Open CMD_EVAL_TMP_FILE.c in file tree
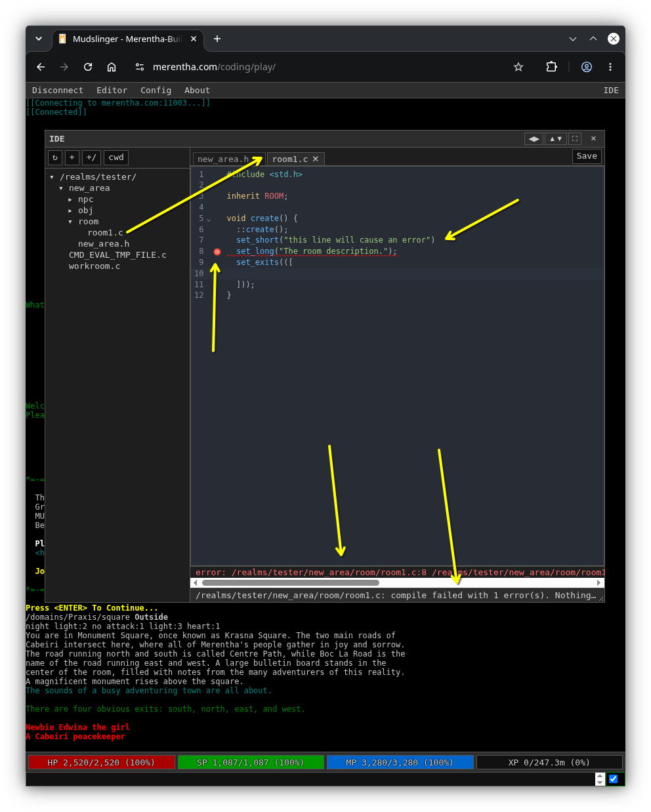651x812 pixels. (x=117, y=255)
